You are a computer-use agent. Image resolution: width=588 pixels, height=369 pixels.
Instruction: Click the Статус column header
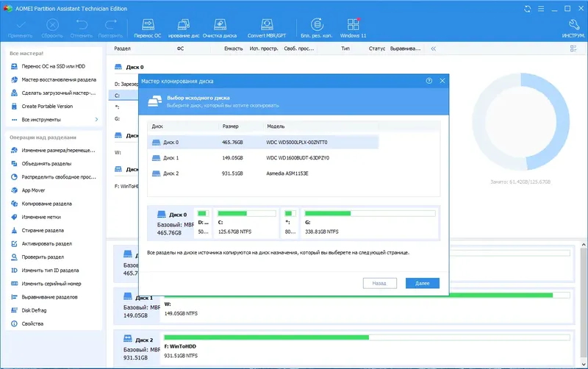coord(377,49)
